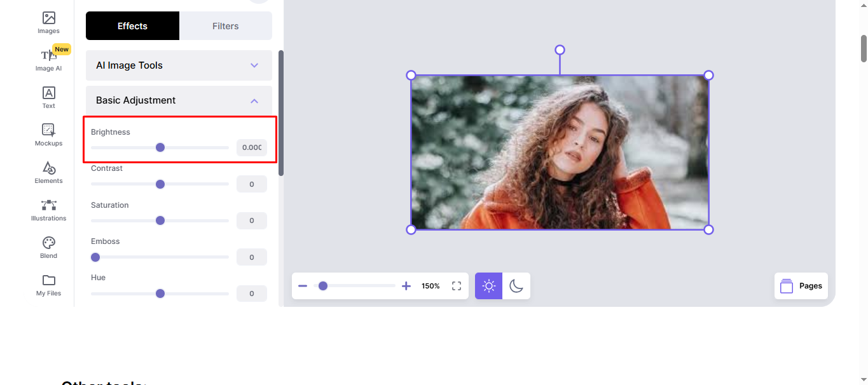Select the Mockups sidebar tool
Image resolution: width=868 pixels, height=385 pixels.
48,133
